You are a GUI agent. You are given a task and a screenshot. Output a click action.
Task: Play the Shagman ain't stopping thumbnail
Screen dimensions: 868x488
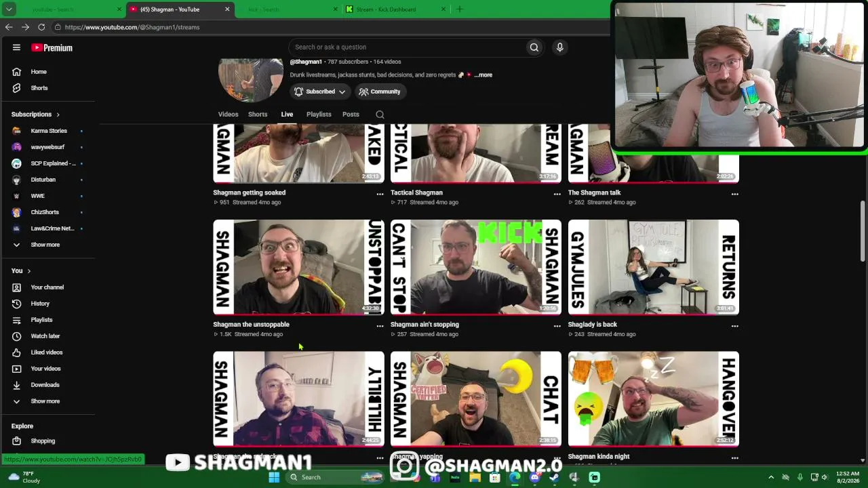[x=476, y=267]
